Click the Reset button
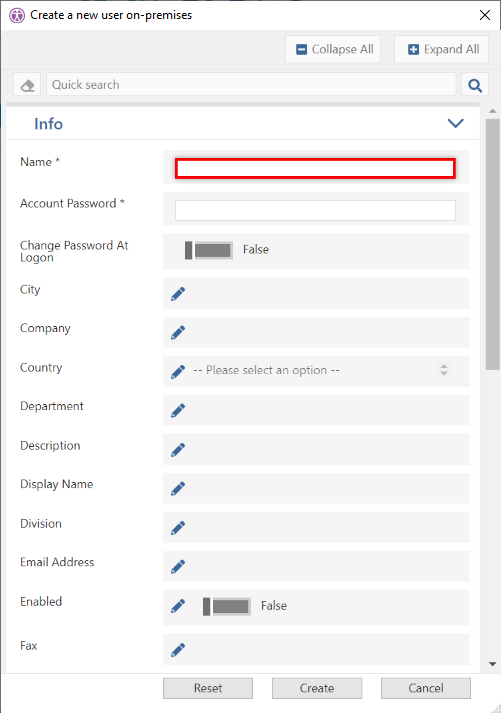The width and height of the screenshot is (501, 713). click(208, 688)
